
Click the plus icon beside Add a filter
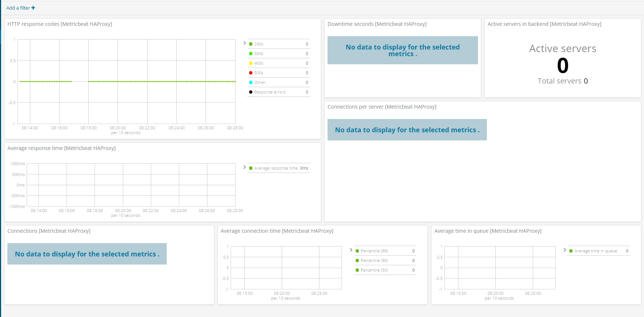tap(33, 8)
